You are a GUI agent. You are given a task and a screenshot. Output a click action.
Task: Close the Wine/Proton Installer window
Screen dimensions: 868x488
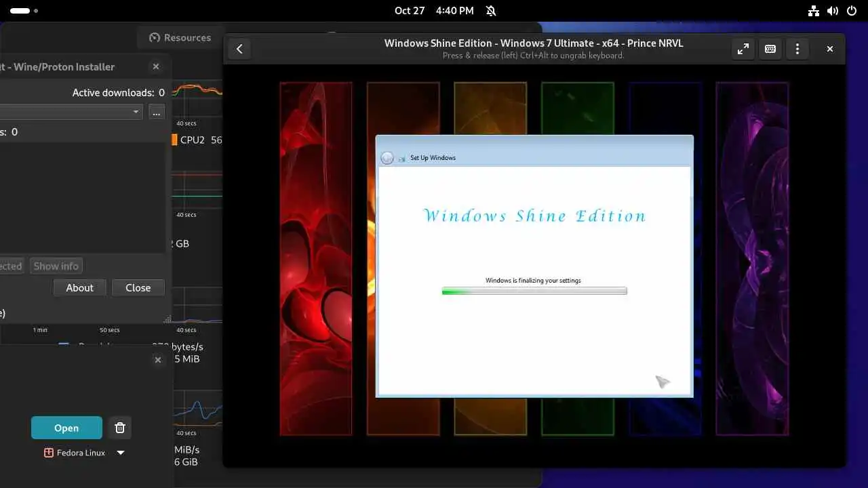pos(156,66)
